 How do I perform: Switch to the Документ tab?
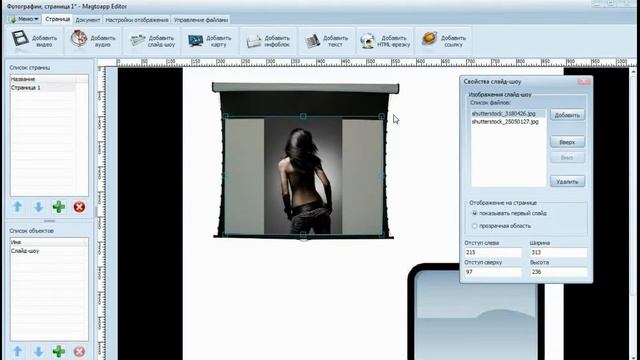click(87, 20)
